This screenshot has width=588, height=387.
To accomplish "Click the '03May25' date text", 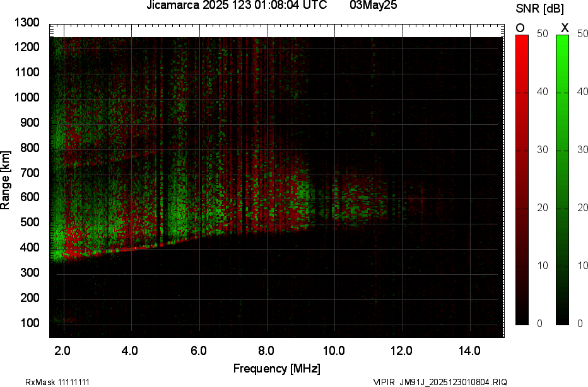I will (x=373, y=6).
